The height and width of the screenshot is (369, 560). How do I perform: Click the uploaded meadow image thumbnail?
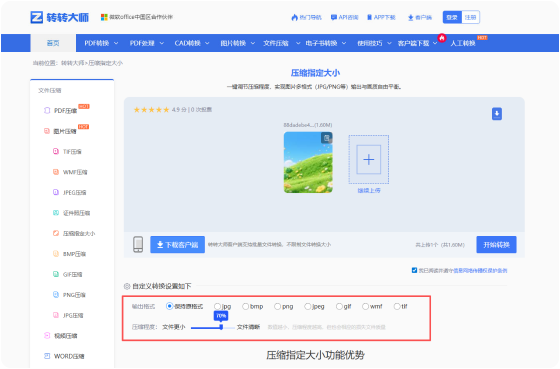[x=308, y=162]
